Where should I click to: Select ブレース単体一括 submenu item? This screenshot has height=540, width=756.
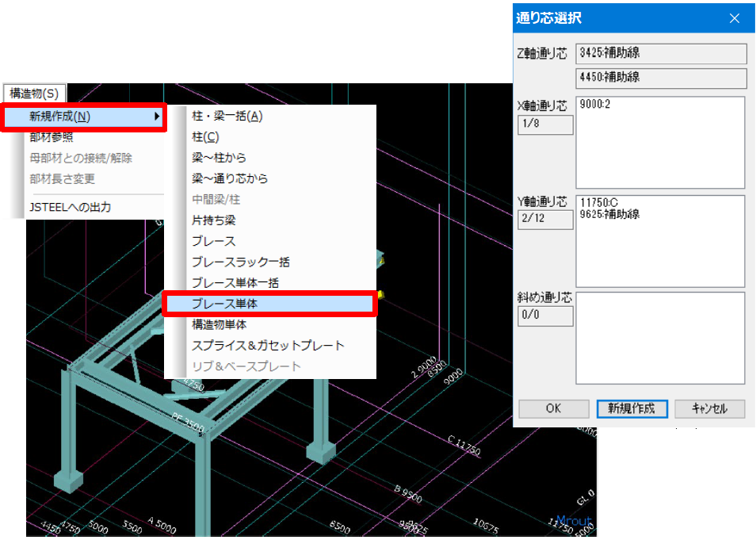pos(235,283)
